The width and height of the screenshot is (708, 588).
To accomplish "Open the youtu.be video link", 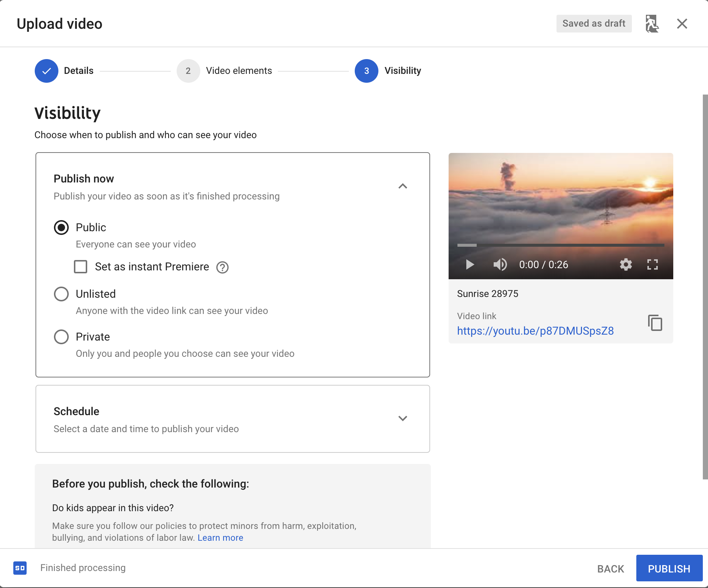I will click(535, 331).
